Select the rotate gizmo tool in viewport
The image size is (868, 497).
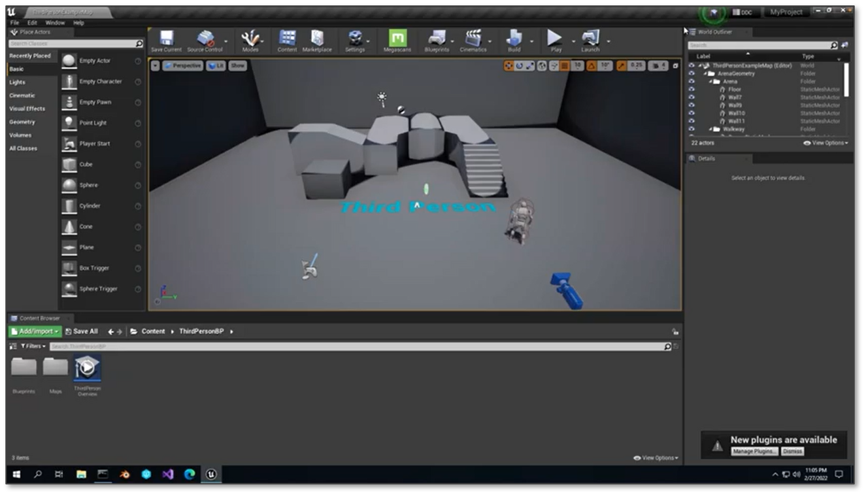(519, 66)
